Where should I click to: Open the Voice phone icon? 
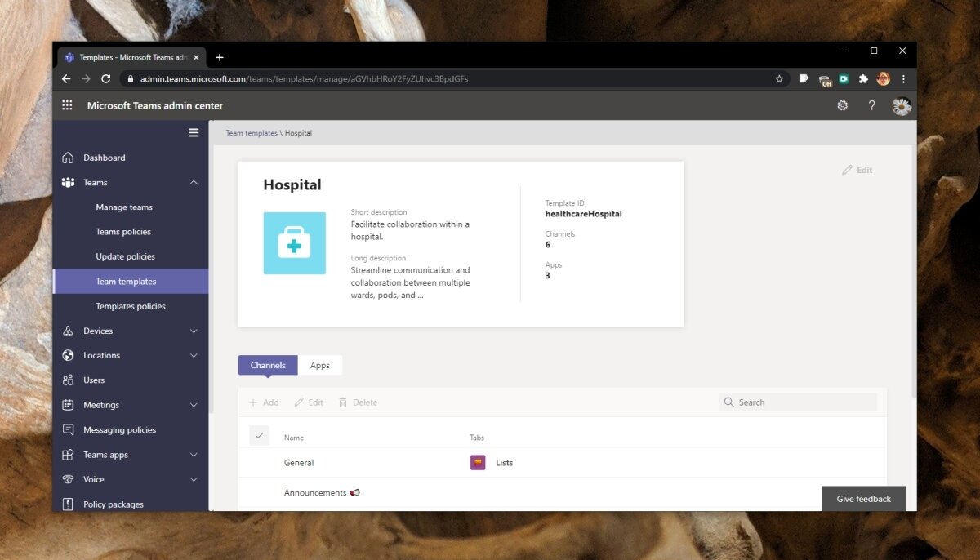click(68, 479)
